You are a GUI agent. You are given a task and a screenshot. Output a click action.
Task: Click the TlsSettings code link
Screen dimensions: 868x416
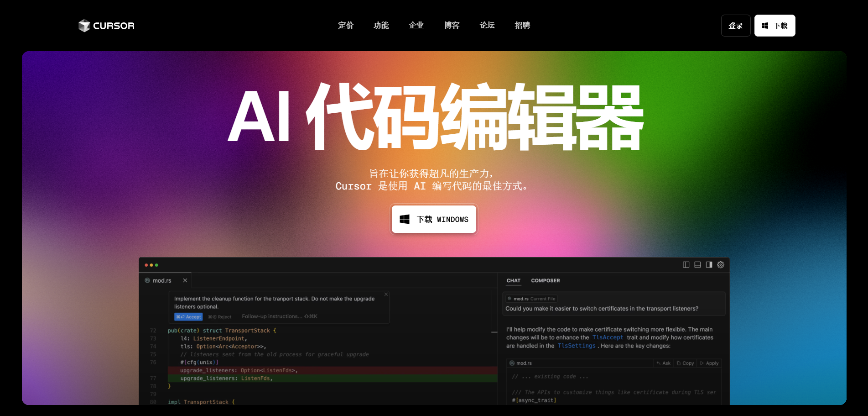(577, 346)
